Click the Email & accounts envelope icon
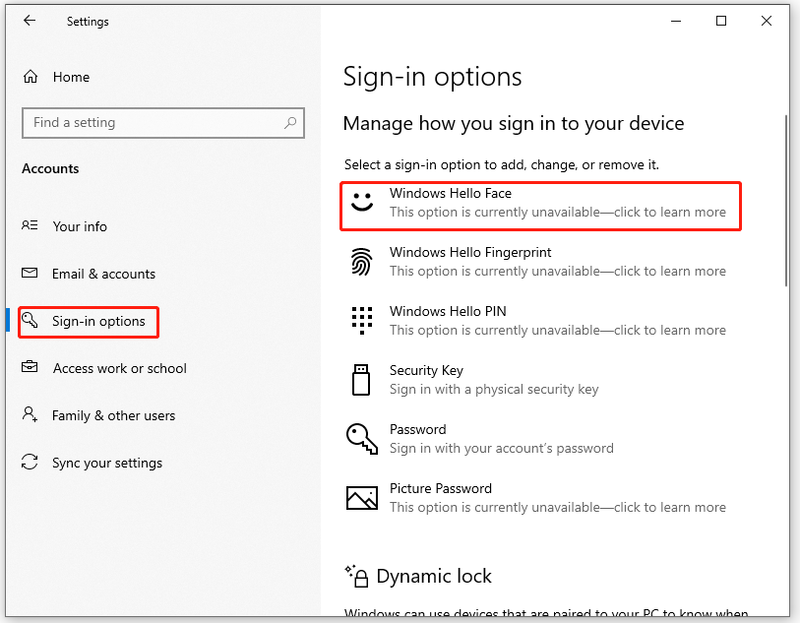 pyautogui.click(x=30, y=273)
